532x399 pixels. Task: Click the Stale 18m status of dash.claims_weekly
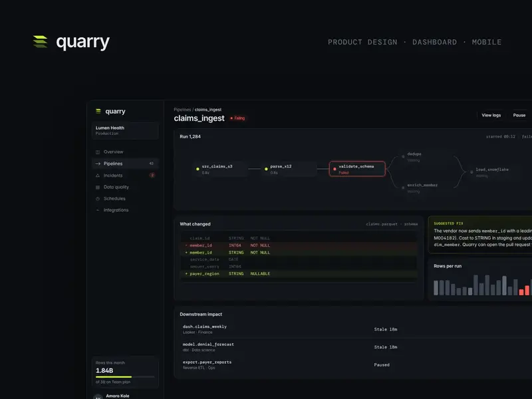click(386, 329)
